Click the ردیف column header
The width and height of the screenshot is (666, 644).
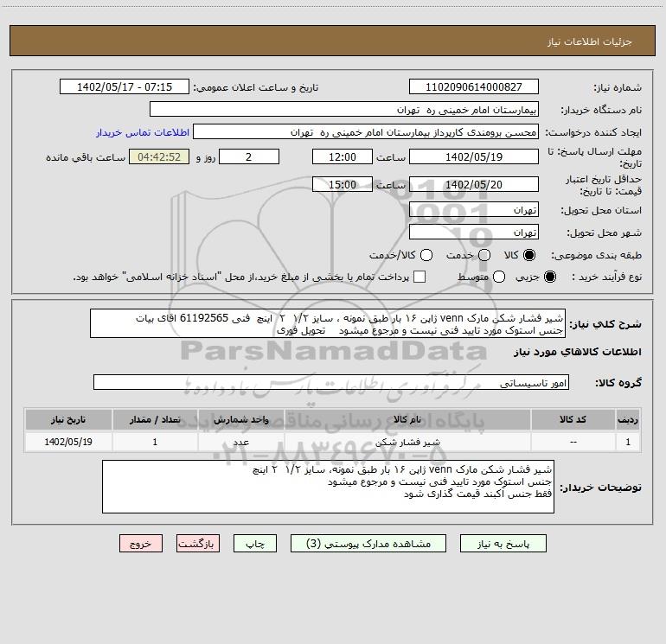coord(628,419)
